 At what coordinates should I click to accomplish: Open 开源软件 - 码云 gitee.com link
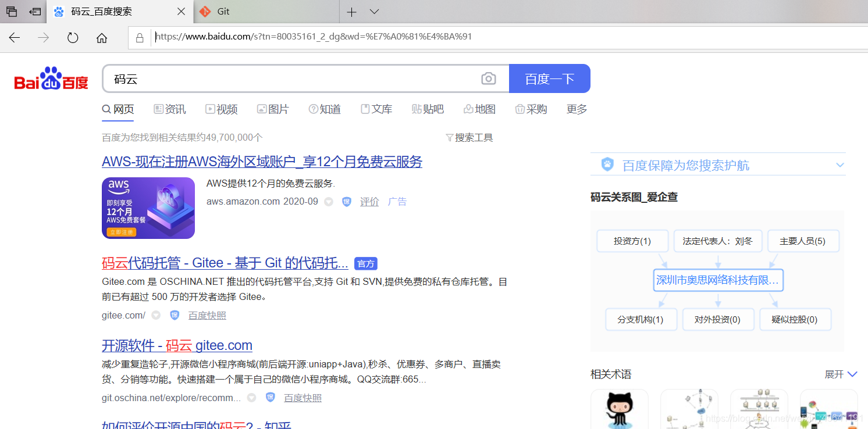(x=177, y=345)
